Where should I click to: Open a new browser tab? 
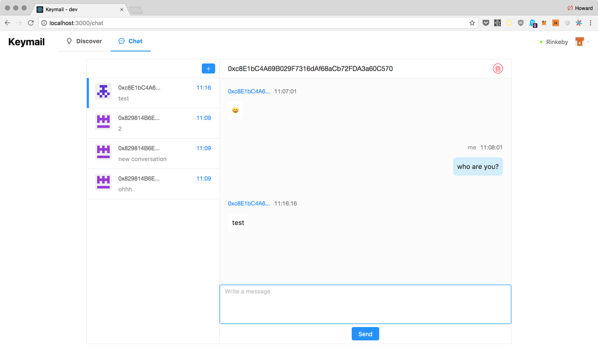(136, 10)
